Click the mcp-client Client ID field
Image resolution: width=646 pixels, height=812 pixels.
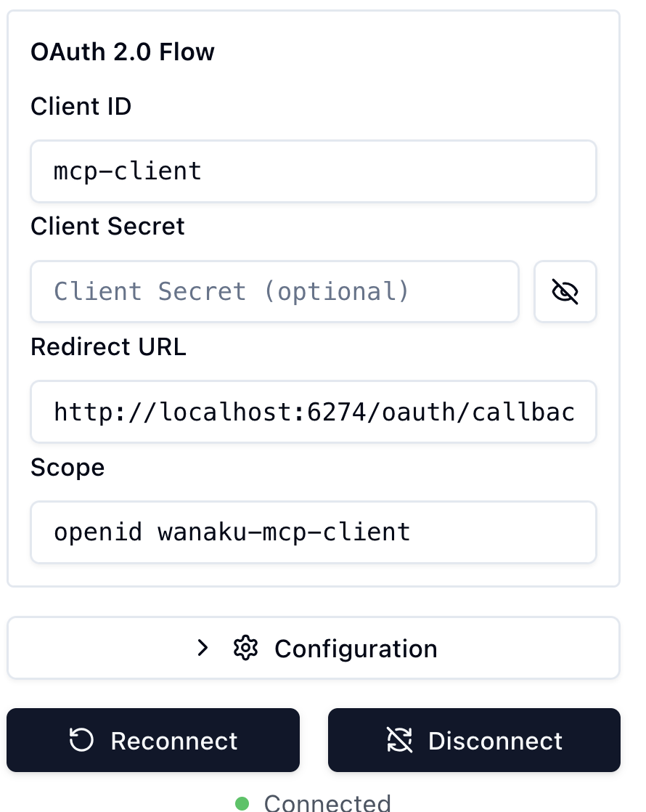tap(313, 171)
